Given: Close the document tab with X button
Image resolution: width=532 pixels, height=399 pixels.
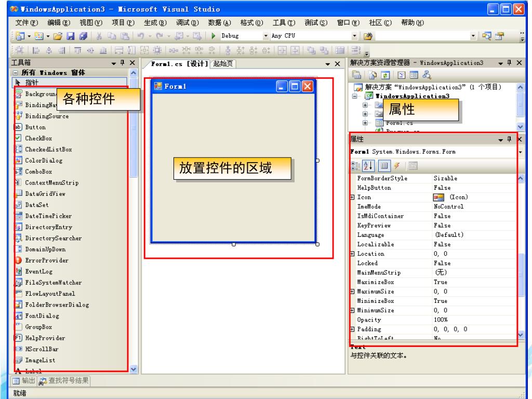Looking at the screenshot, I should pos(337,64).
